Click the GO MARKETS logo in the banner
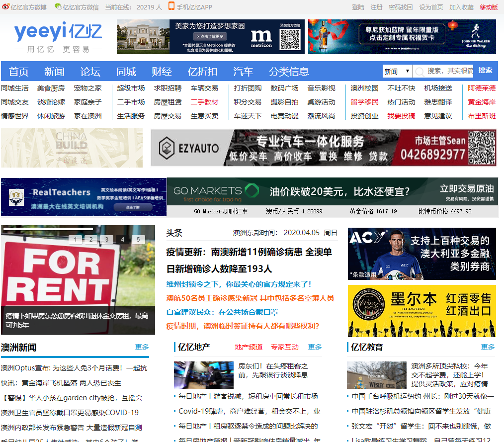 209,191
